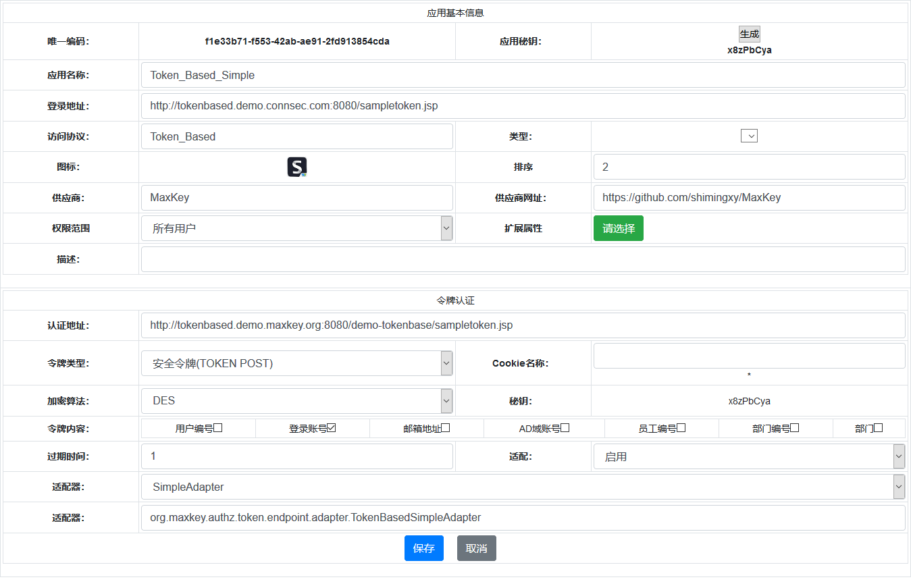Click the application icon image

tap(297, 167)
